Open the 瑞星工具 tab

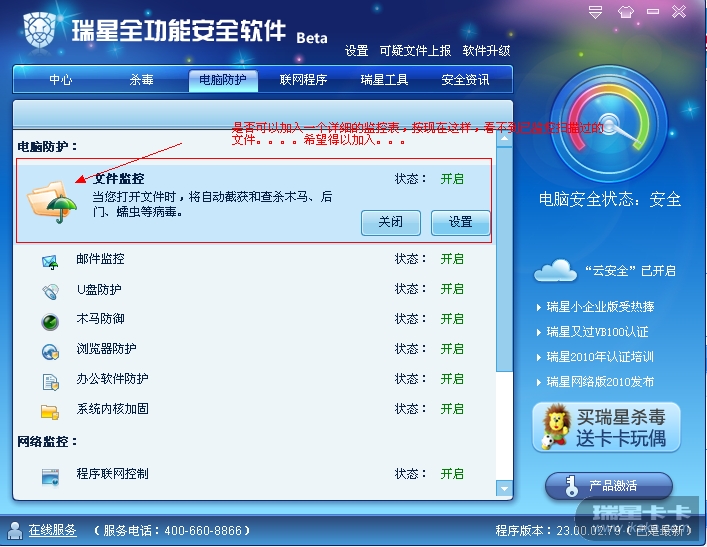pos(385,80)
